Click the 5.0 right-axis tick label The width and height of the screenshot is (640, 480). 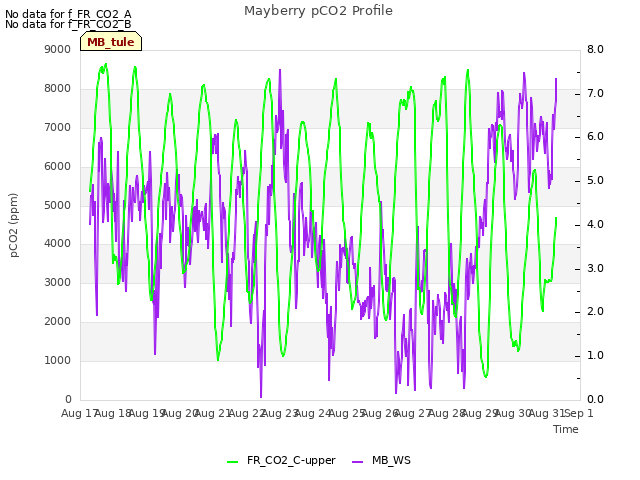click(595, 181)
